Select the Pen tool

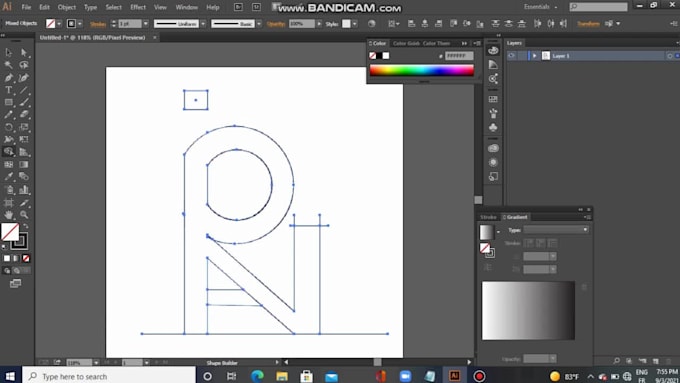(8, 78)
